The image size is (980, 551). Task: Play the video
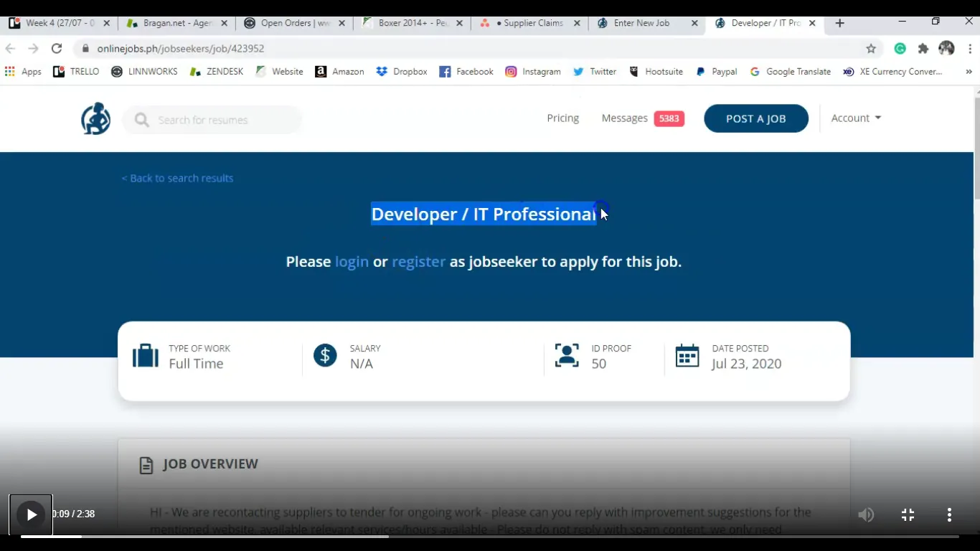coord(31,514)
